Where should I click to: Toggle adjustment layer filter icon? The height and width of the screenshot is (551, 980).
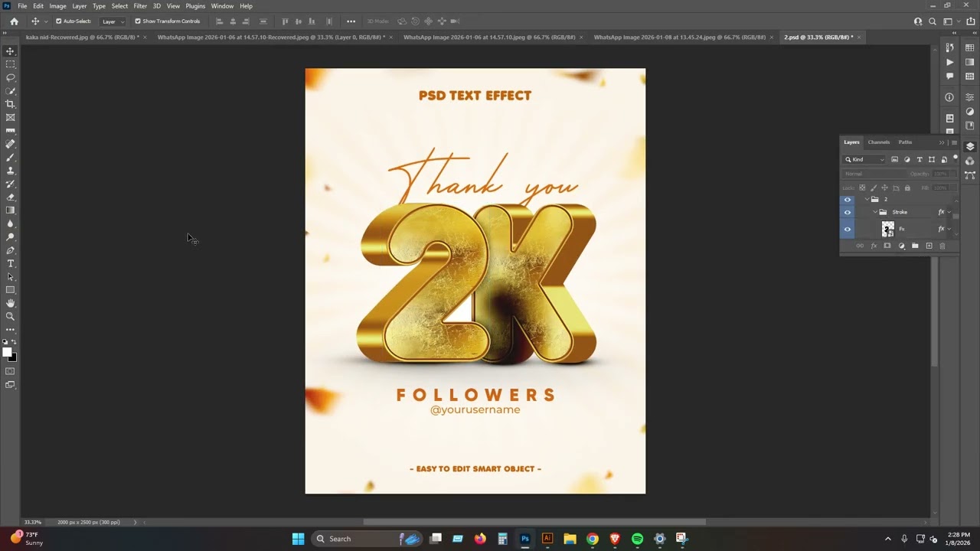click(907, 159)
